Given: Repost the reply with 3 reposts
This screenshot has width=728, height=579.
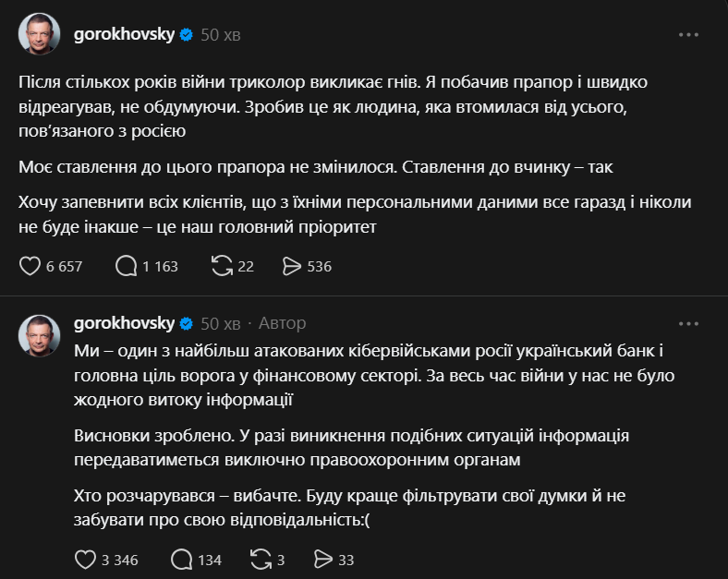Looking at the screenshot, I should (x=262, y=559).
